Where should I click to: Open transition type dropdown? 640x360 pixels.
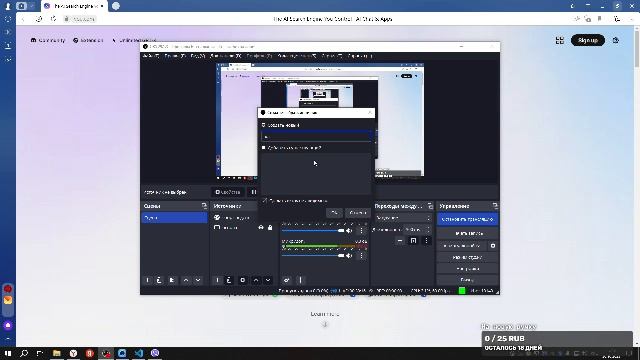[402, 218]
